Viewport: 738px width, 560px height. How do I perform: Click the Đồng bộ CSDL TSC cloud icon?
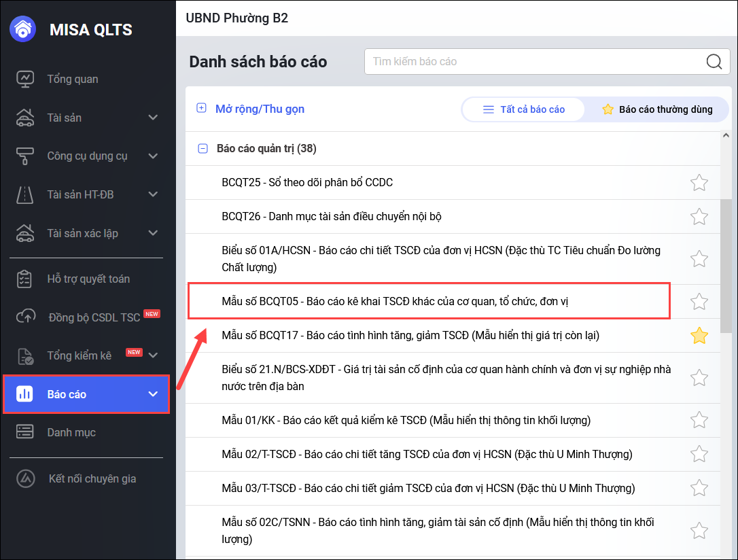coord(26,317)
